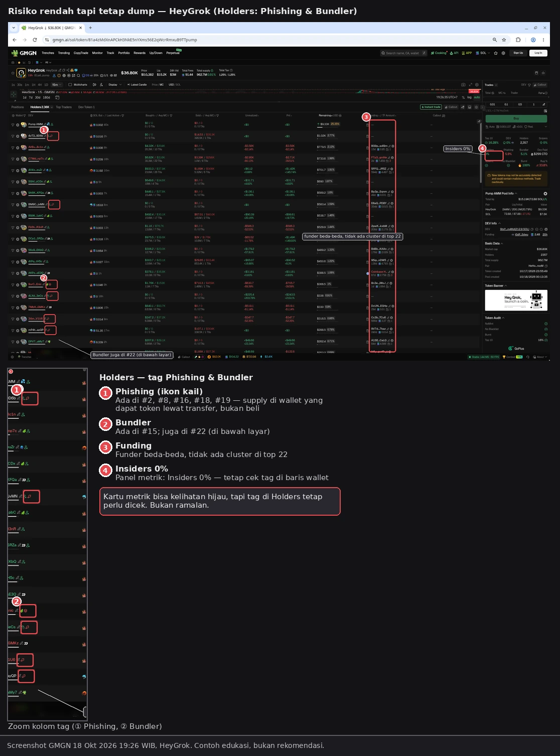Open SOL chain selector dropdown
560x756 pixels.
tap(483, 53)
